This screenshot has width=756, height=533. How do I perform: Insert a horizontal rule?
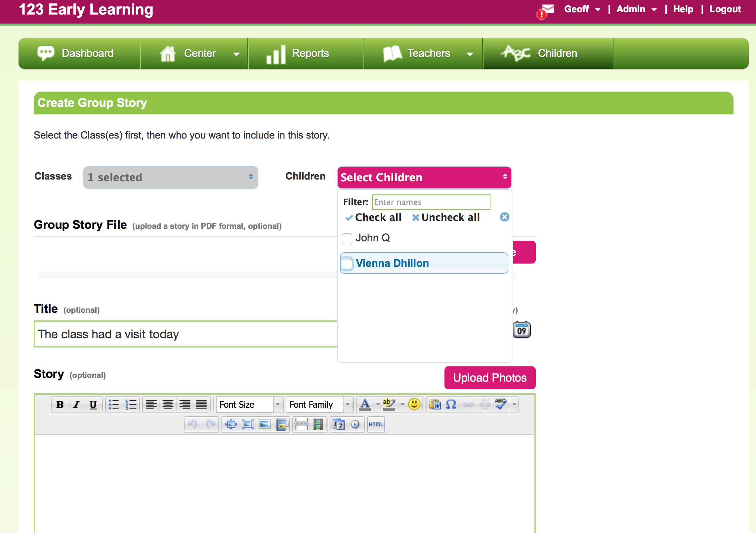301,425
